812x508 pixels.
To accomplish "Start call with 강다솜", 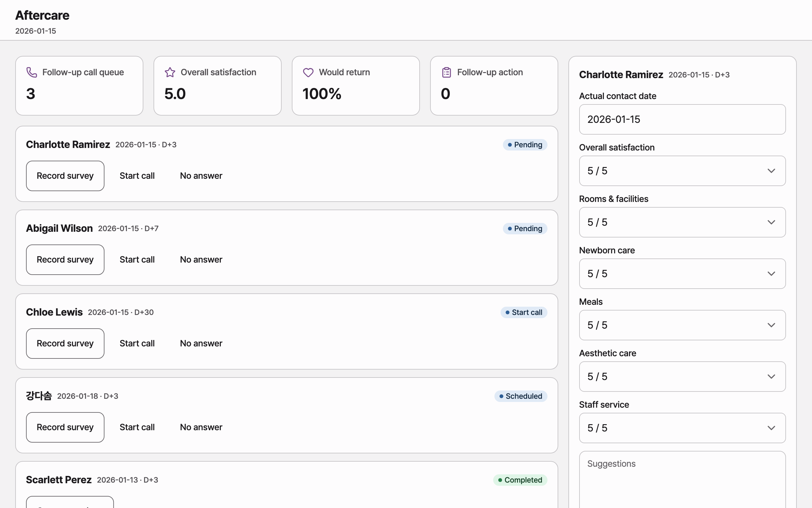I will pos(137,427).
